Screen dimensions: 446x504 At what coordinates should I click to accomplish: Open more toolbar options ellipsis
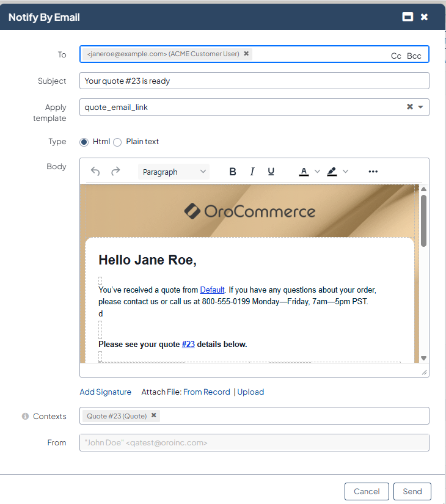(373, 172)
